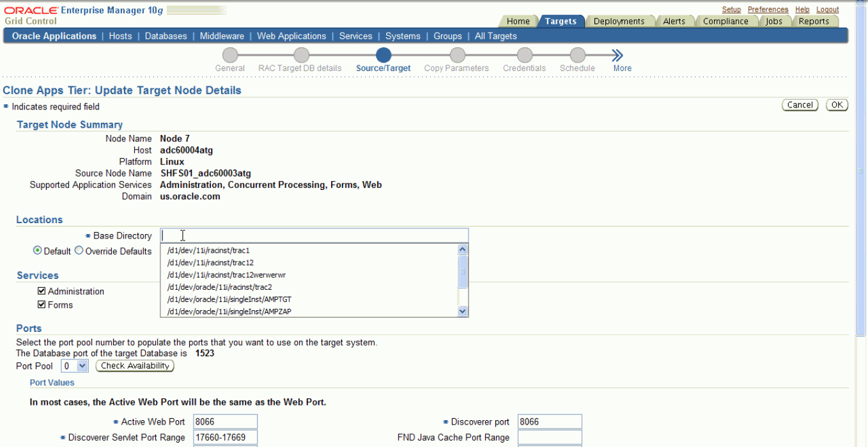Image resolution: width=868 pixels, height=447 pixels.
Task: Open the Deployments tab
Action: coord(619,21)
